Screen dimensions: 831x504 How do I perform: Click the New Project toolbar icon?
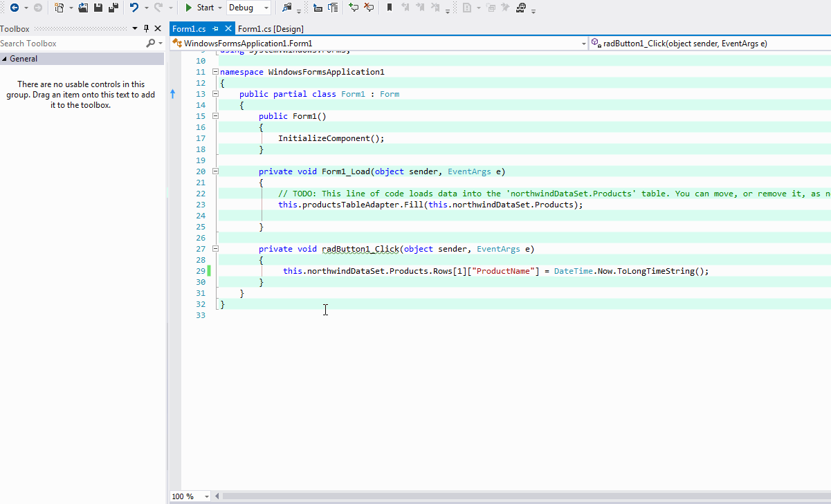click(x=60, y=8)
